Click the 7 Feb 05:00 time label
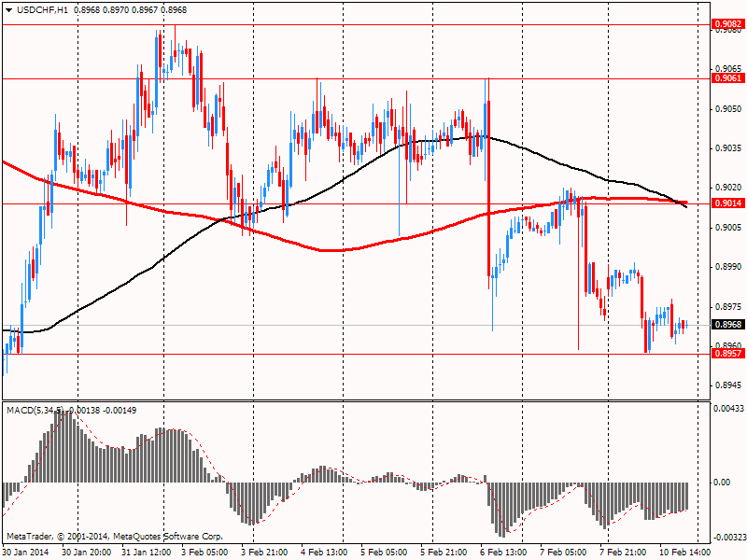 (563, 553)
